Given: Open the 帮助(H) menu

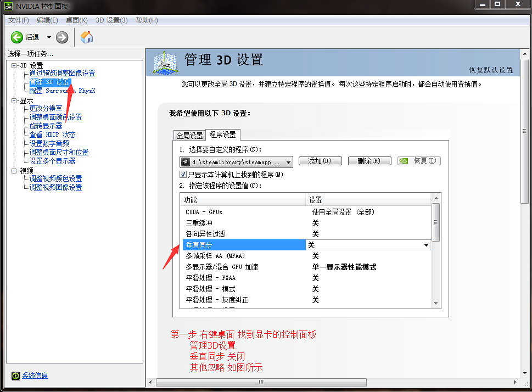Looking at the screenshot, I should tap(145, 20).
